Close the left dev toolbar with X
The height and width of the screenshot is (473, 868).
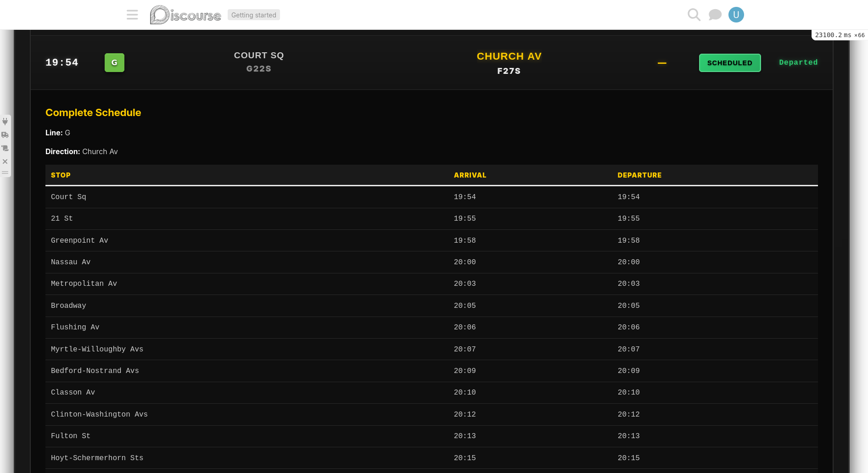tap(5, 161)
